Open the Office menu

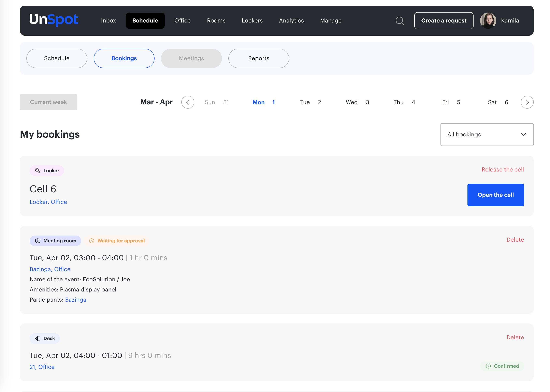tap(182, 20)
